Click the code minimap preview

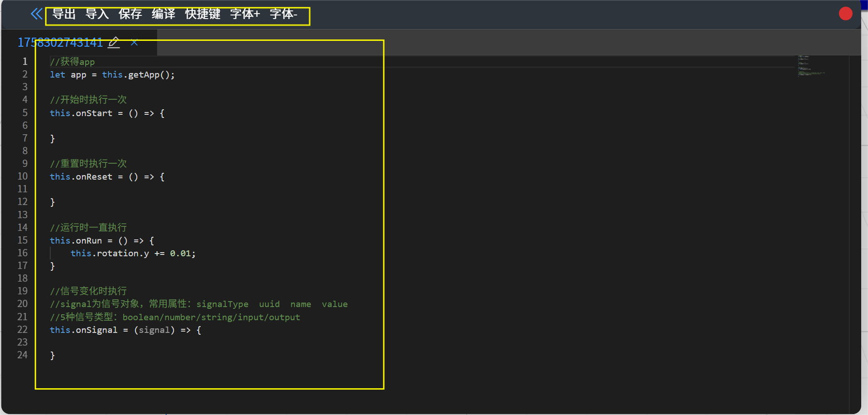coord(811,66)
